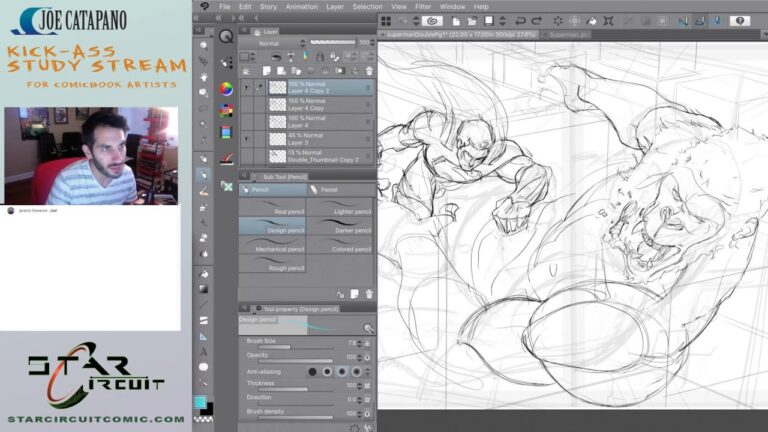This screenshot has width=768, height=432.
Task: Select the Fill bucket tool
Action: pyautogui.click(x=204, y=274)
